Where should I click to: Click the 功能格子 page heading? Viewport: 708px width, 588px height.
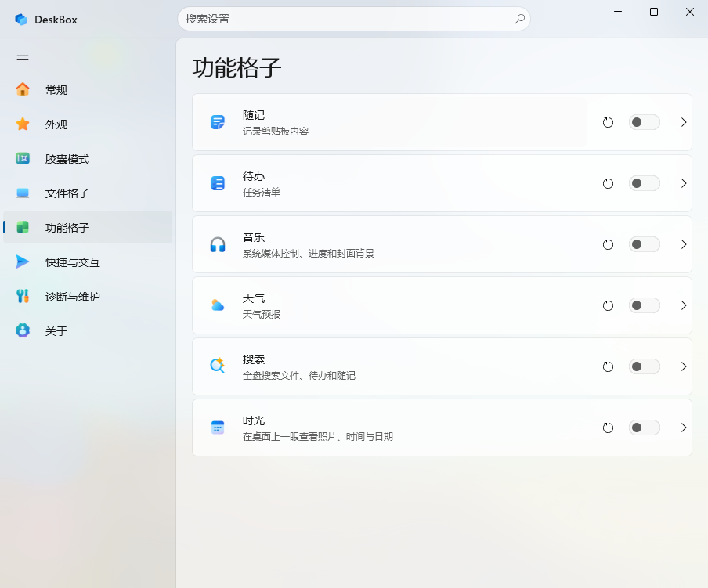[237, 67]
